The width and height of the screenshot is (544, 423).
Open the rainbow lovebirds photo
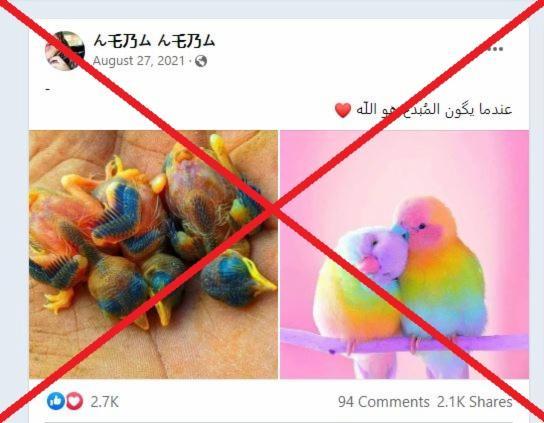coord(405,254)
